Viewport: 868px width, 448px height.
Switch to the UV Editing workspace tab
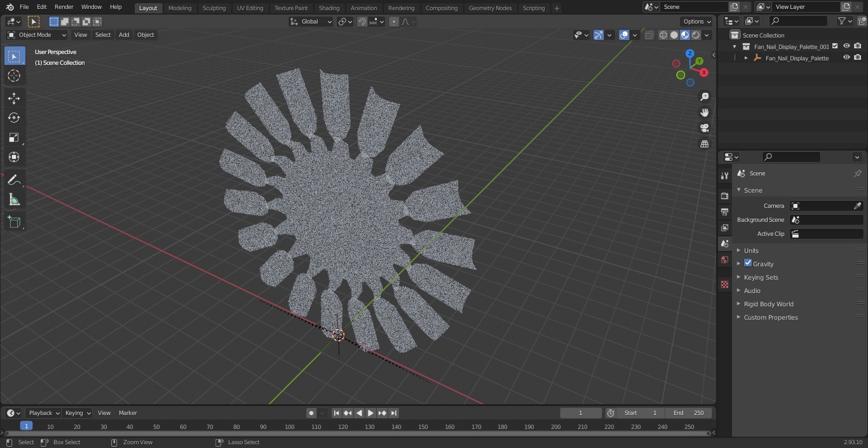[x=250, y=8]
